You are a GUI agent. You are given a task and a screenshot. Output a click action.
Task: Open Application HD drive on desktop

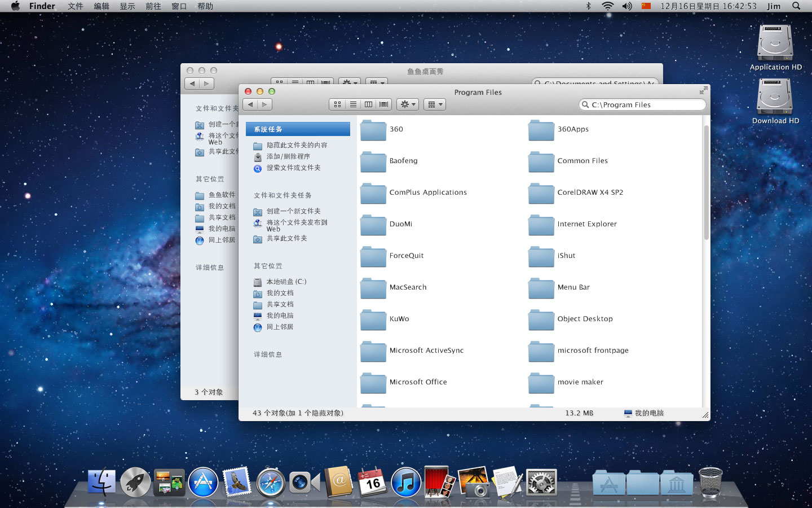tap(775, 47)
